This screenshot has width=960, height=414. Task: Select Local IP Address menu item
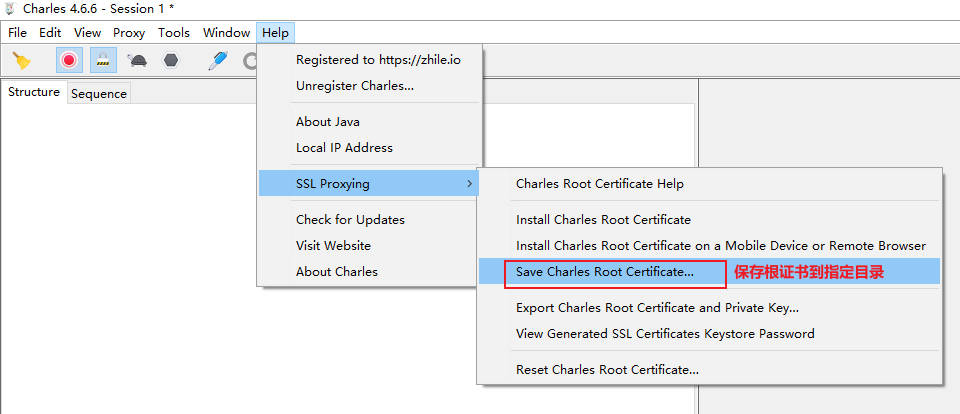[370, 148]
